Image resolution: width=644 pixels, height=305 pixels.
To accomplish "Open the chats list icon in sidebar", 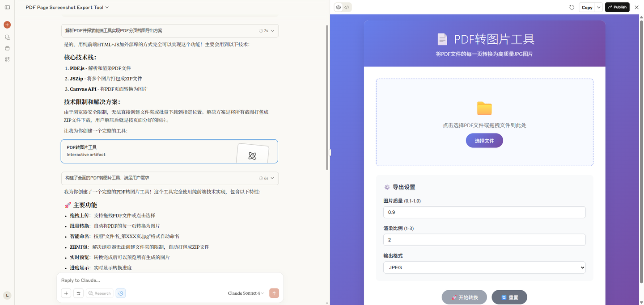I will coord(7,38).
